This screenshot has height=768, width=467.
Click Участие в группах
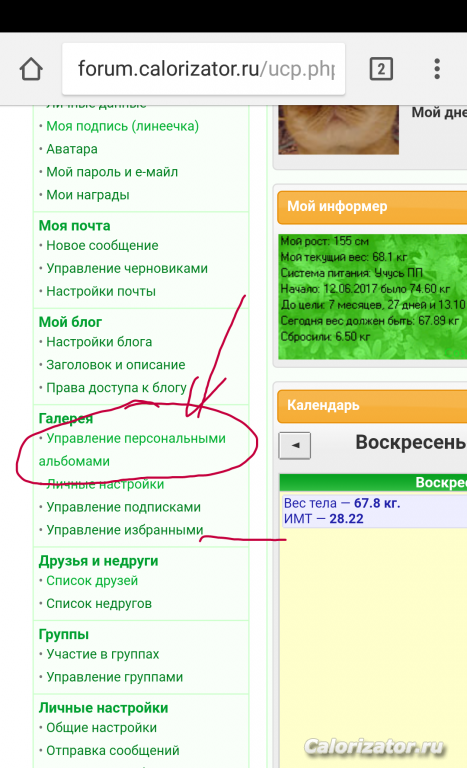coord(102,654)
